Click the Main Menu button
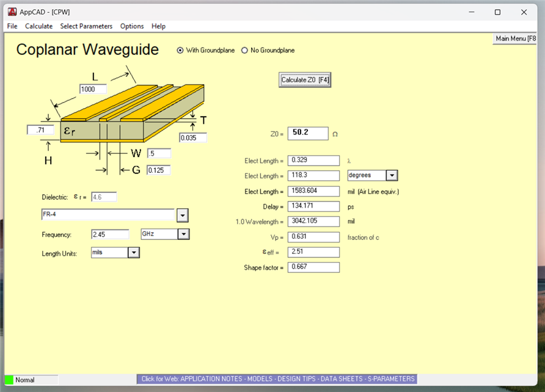This screenshot has width=545, height=392. coord(516,38)
